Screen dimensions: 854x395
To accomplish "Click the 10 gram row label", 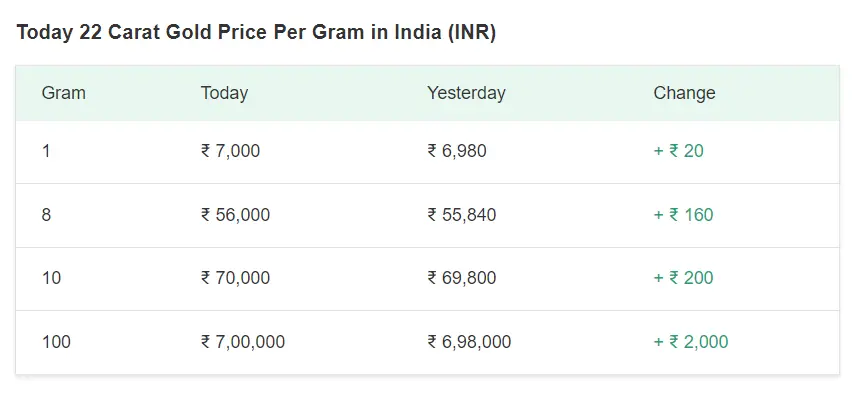I will point(51,278).
